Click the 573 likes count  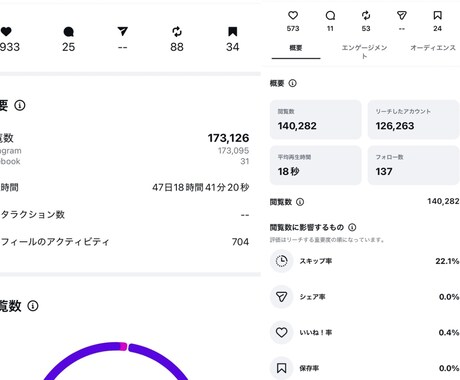click(293, 29)
